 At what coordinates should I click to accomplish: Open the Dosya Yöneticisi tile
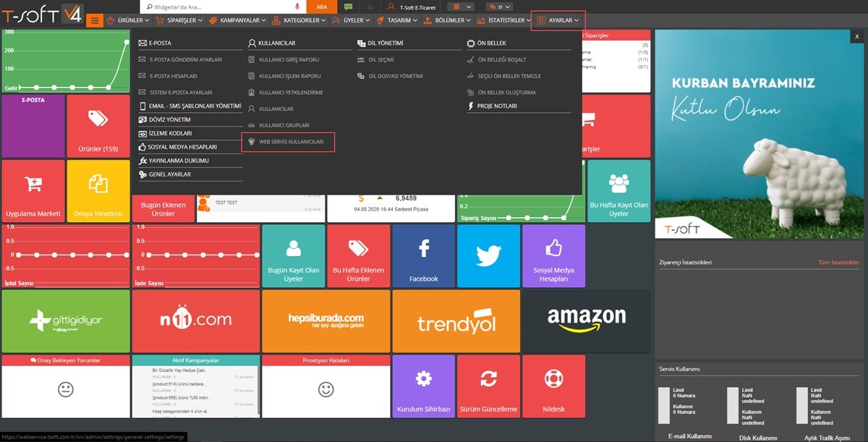click(98, 191)
